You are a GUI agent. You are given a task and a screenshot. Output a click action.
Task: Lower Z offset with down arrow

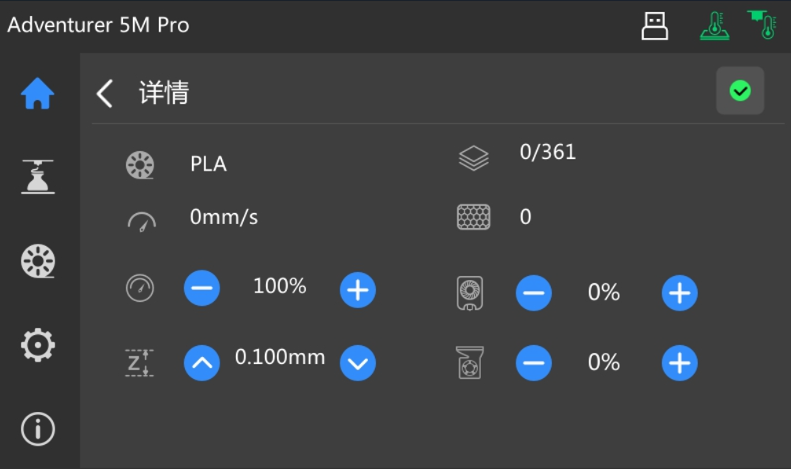[358, 363]
